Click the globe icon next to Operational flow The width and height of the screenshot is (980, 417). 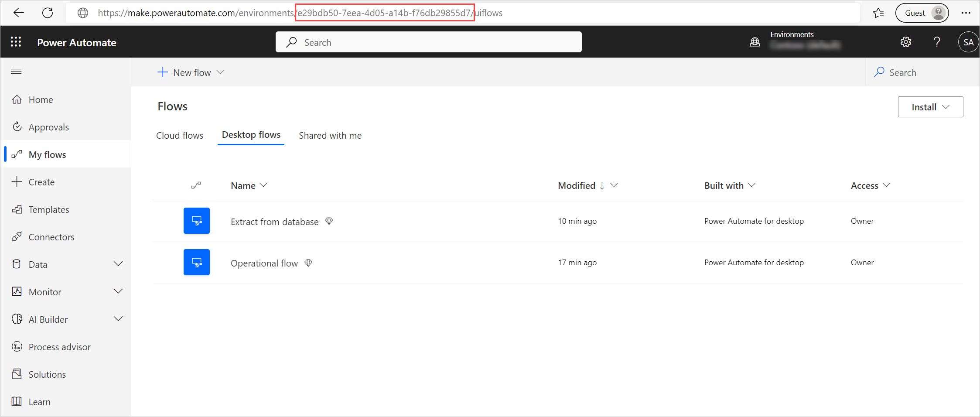point(308,263)
